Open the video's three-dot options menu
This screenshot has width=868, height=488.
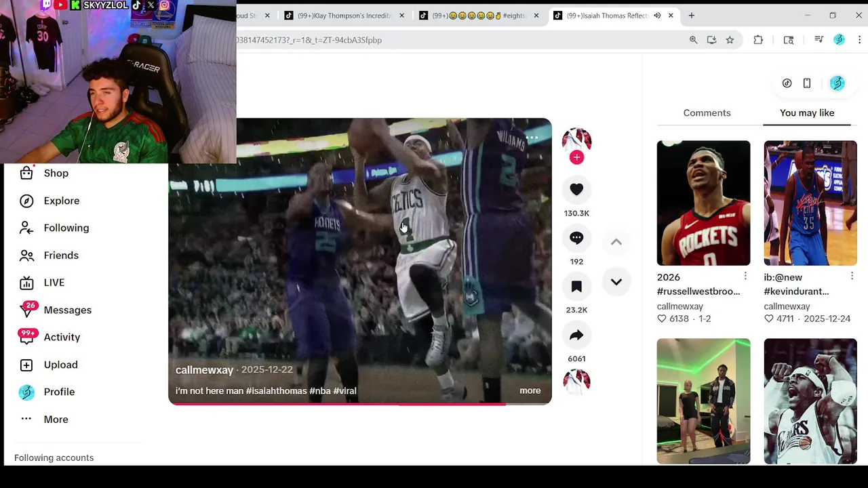coord(532,138)
